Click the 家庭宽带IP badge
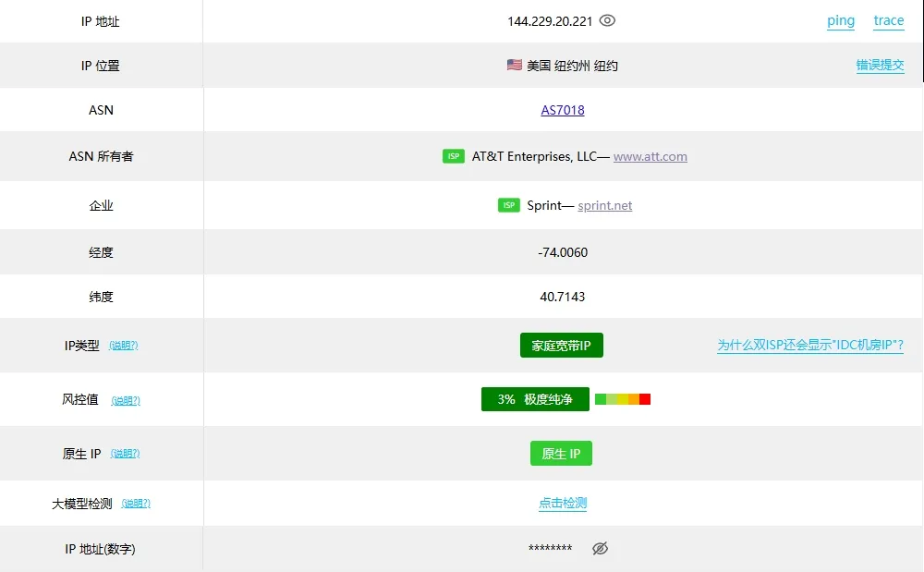Image resolution: width=924 pixels, height=572 pixels. coord(562,346)
